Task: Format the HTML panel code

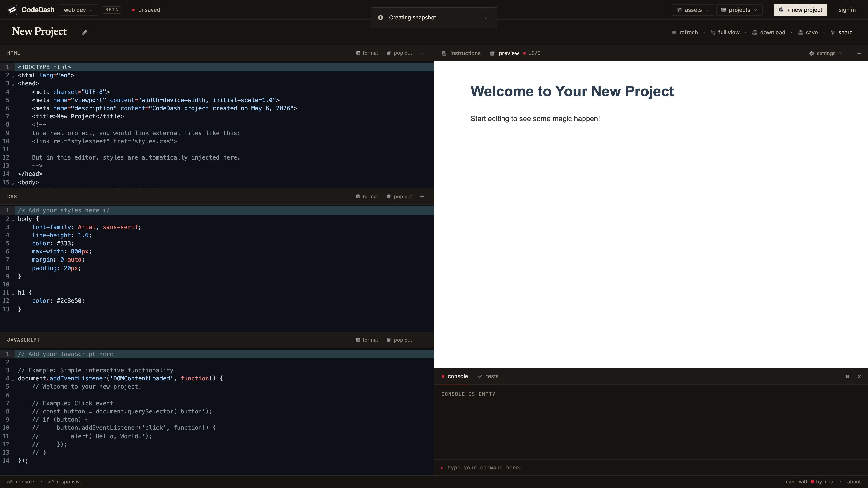Action: pos(367,53)
